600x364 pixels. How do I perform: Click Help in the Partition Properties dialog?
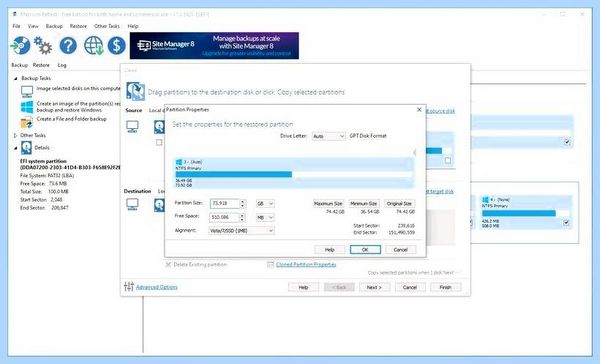coord(329,250)
